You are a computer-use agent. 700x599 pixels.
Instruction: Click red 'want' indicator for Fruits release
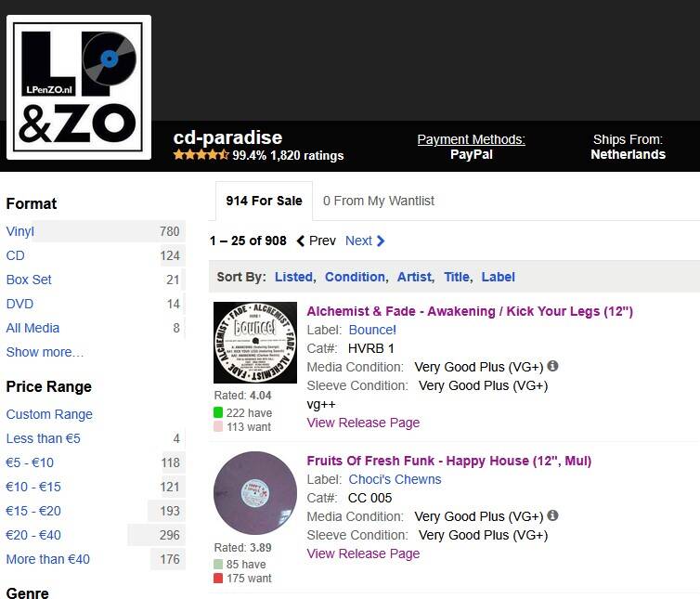tap(218, 579)
